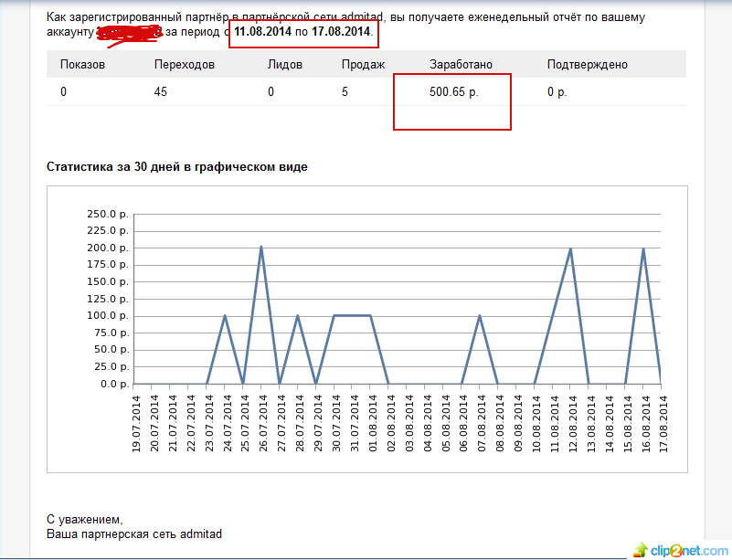Select the 0 р. confirmed value
This screenshot has width=732, height=560.
pyautogui.click(x=557, y=91)
